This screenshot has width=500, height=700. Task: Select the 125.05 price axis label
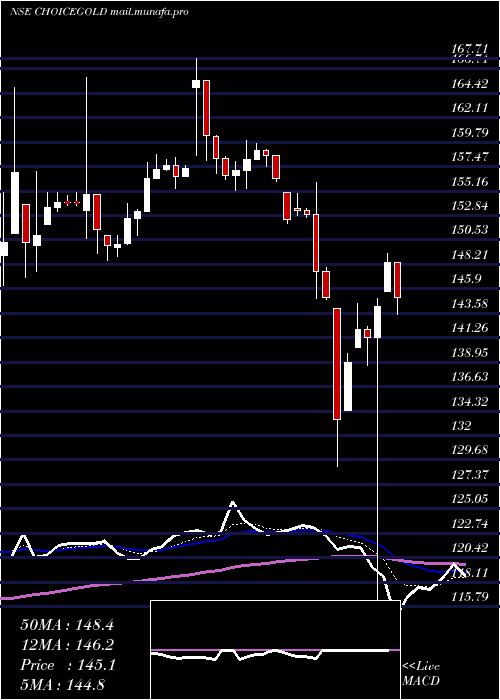coord(471,499)
